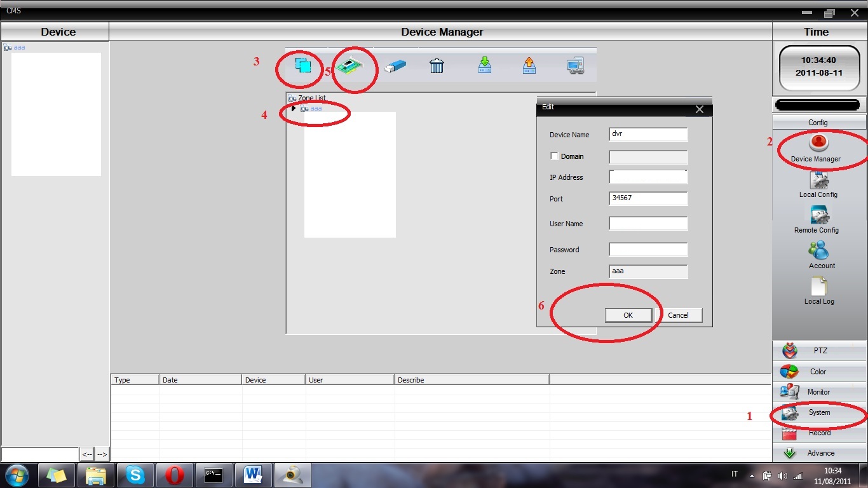
Task: Expand the aaa zone tree arrow
Action: point(294,109)
